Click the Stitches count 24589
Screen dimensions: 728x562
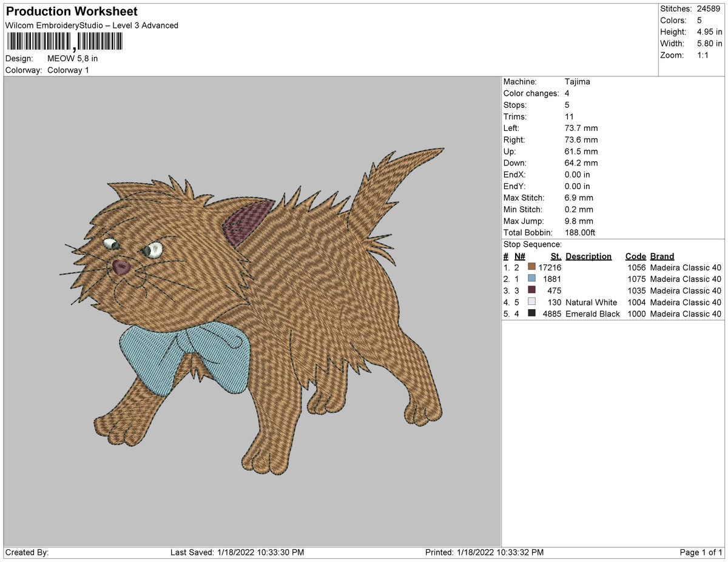click(708, 8)
